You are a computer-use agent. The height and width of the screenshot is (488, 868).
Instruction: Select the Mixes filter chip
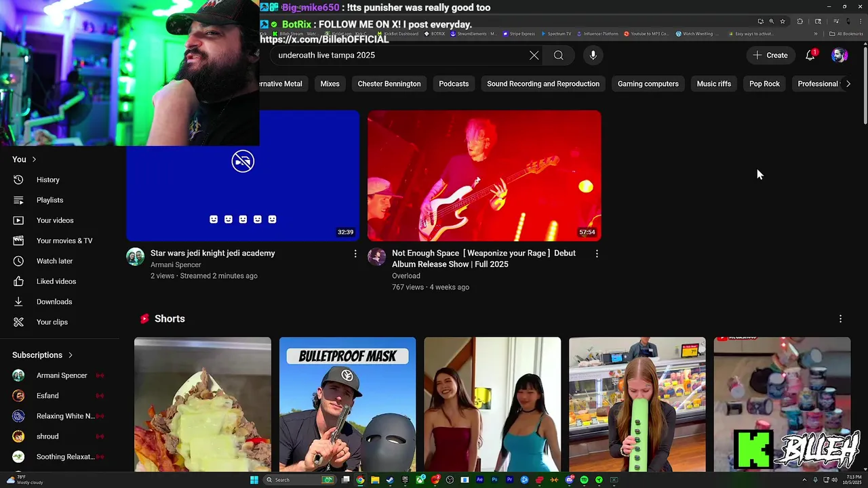tap(330, 84)
